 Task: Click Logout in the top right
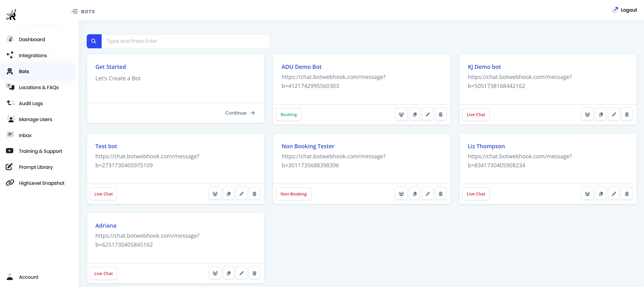(x=624, y=10)
